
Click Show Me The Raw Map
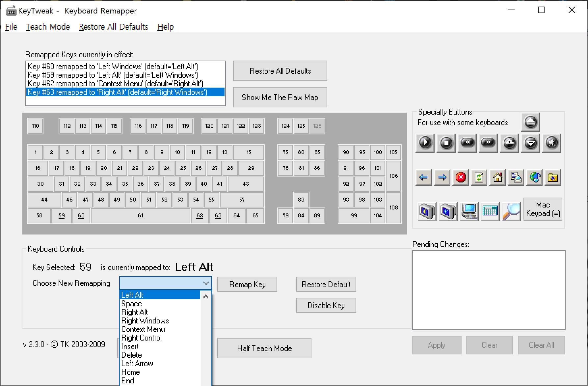click(280, 97)
